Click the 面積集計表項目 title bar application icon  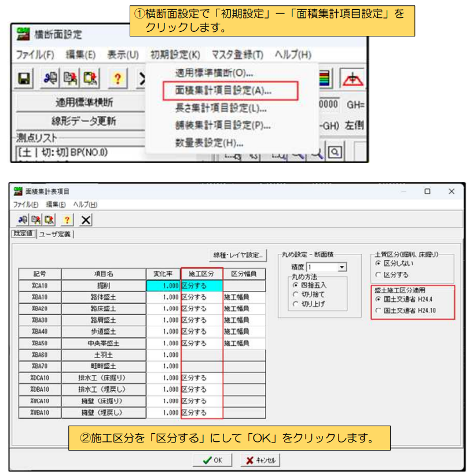pos(18,191)
